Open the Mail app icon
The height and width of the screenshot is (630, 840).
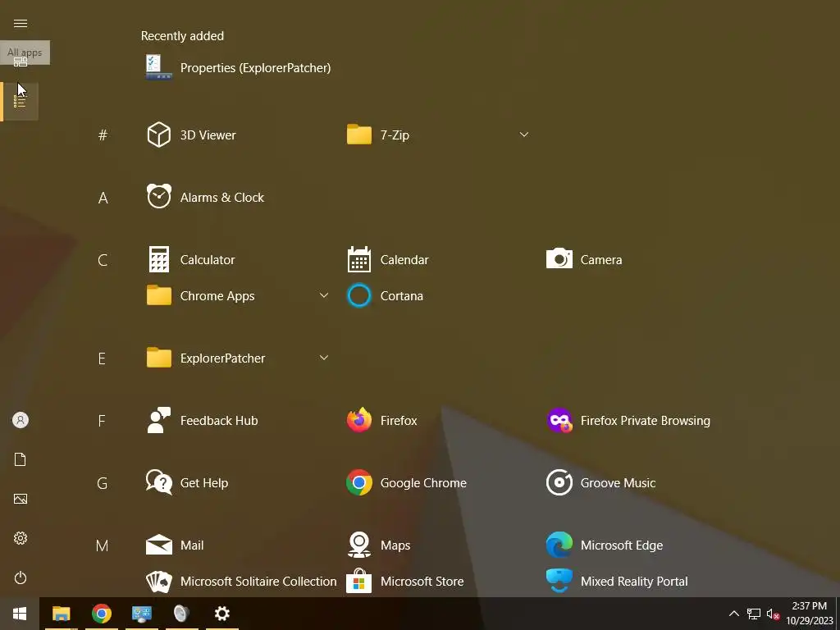(158, 546)
